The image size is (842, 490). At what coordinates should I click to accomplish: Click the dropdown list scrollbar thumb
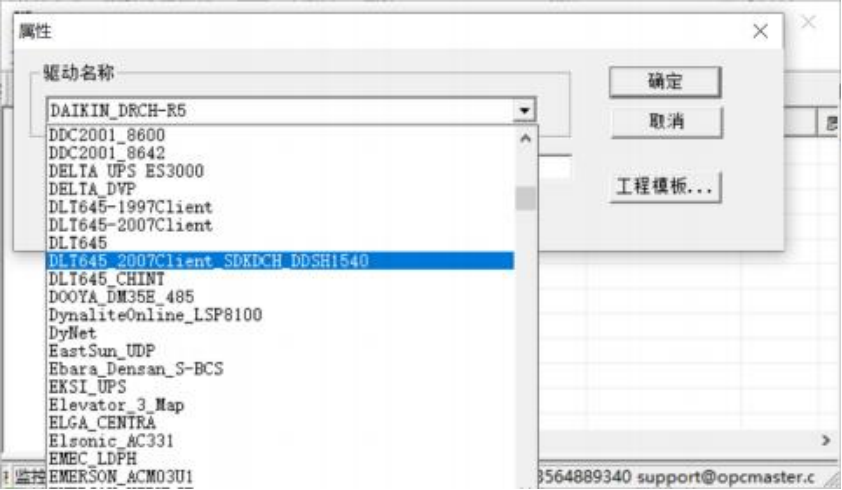click(x=526, y=198)
